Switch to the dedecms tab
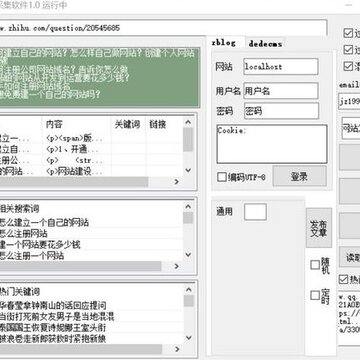Screen dimensions: 360x360 point(265,44)
